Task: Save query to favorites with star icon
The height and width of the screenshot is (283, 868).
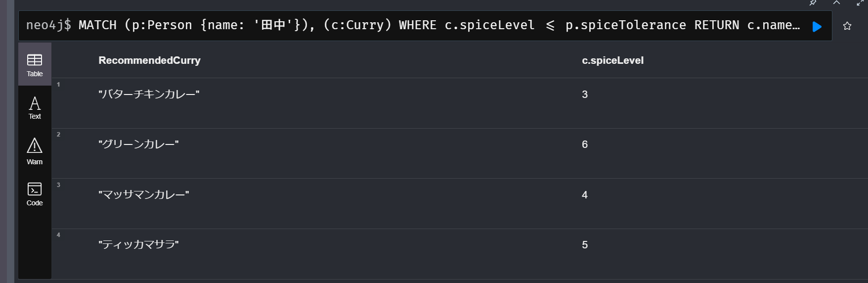Action: pyautogui.click(x=847, y=26)
